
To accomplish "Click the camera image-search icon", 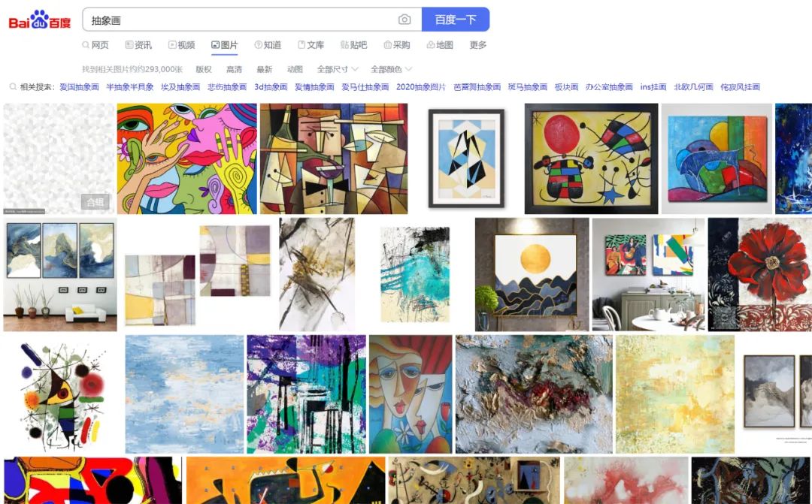I will 404,20.
